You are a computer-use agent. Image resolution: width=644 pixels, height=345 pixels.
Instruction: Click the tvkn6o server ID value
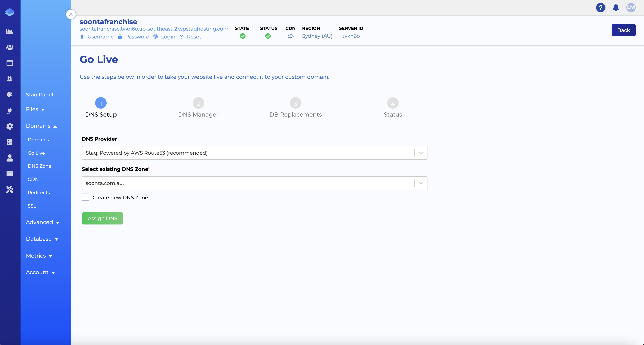point(351,36)
